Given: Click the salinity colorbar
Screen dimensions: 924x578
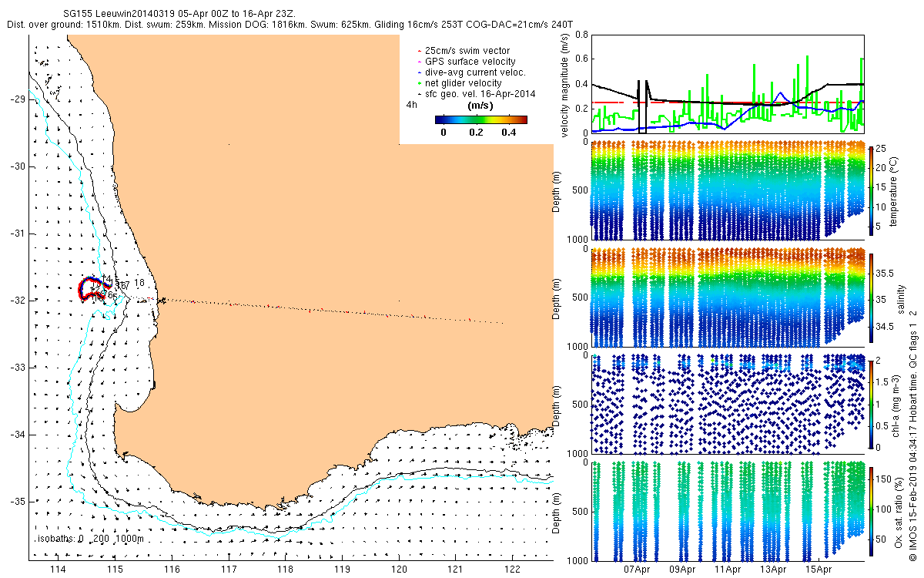Looking at the screenshot, I should point(871,297).
